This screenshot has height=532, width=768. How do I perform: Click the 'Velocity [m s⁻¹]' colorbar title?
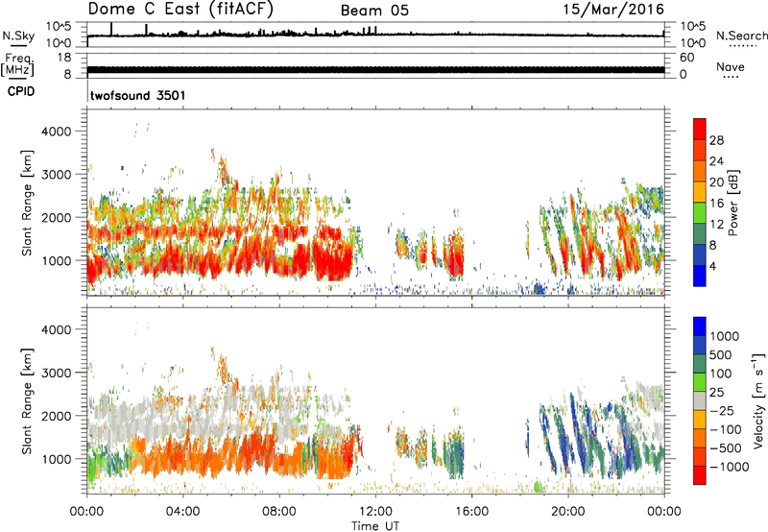(758, 400)
